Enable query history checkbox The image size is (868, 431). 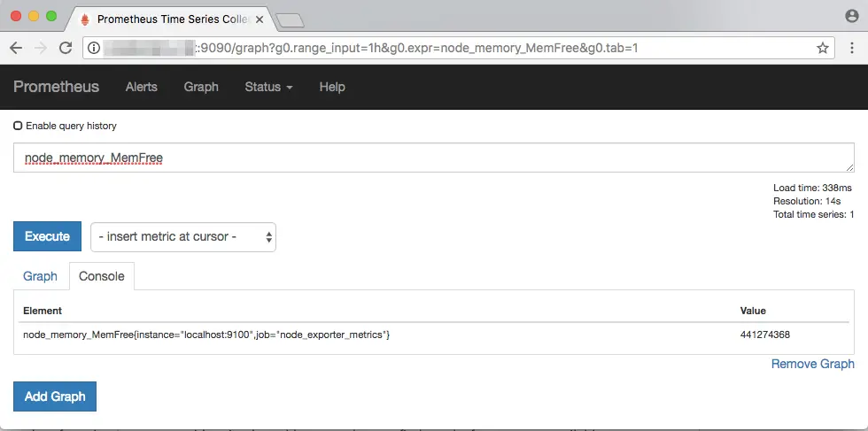click(x=18, y=126)
